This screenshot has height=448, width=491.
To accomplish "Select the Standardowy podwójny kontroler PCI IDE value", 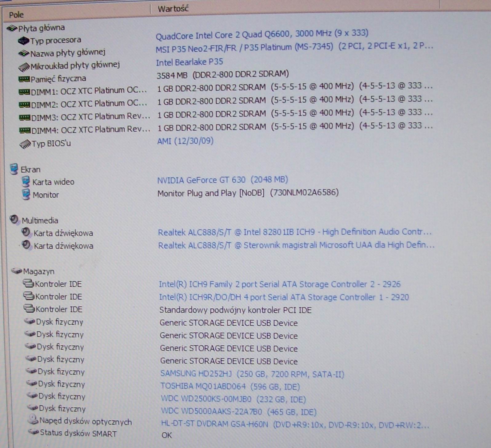I will click(235, 310).
